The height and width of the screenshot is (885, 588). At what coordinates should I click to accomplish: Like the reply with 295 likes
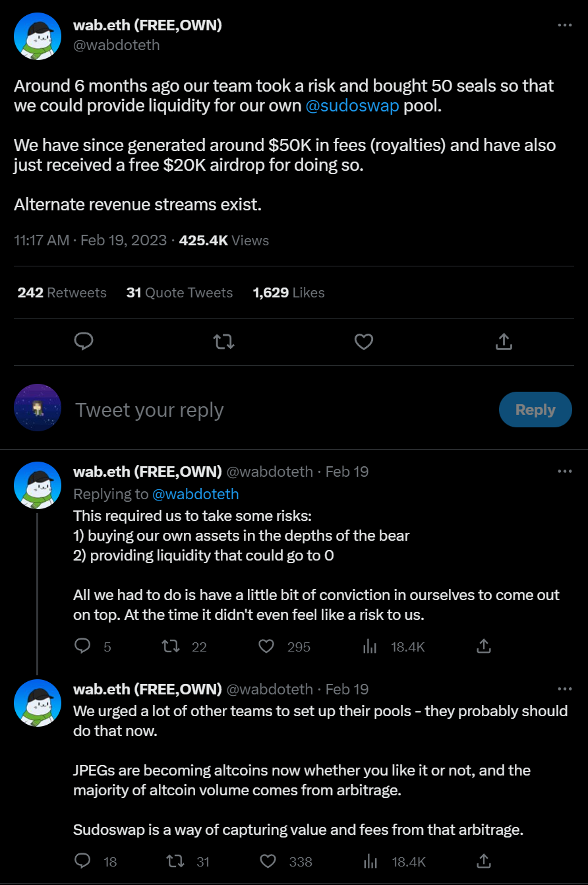(266, 646)
